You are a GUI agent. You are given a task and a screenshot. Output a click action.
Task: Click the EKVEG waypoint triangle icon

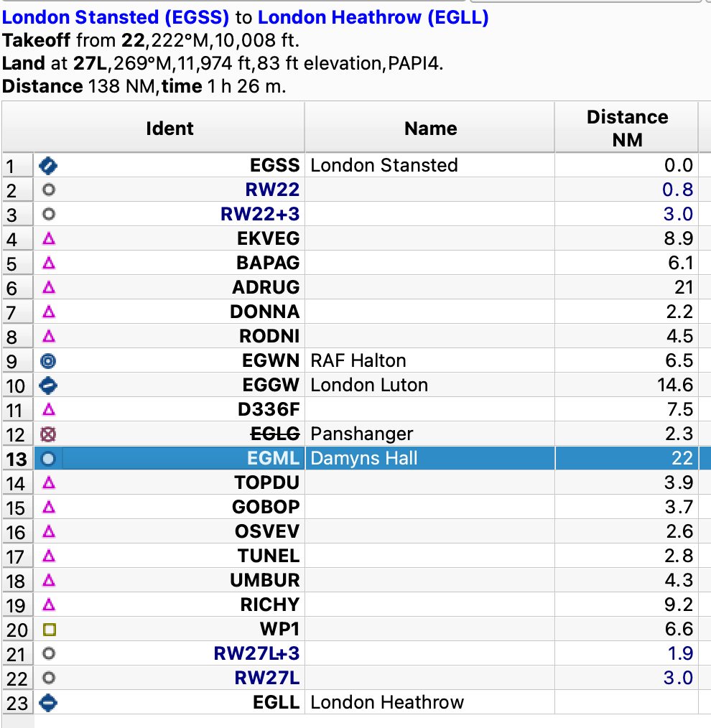[x=49, y=239]
